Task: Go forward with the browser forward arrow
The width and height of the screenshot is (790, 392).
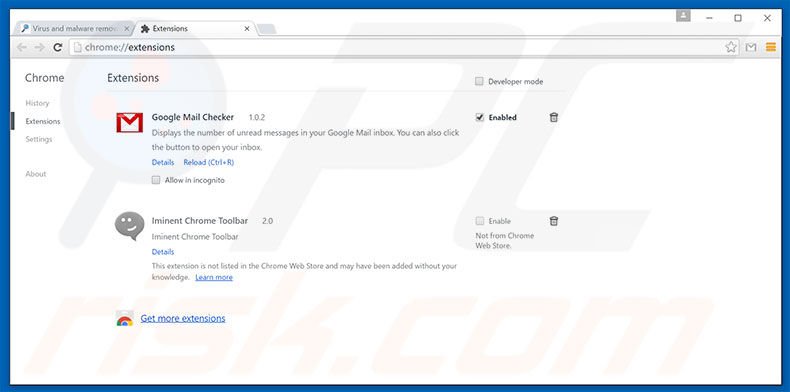Action: [39, 47]
